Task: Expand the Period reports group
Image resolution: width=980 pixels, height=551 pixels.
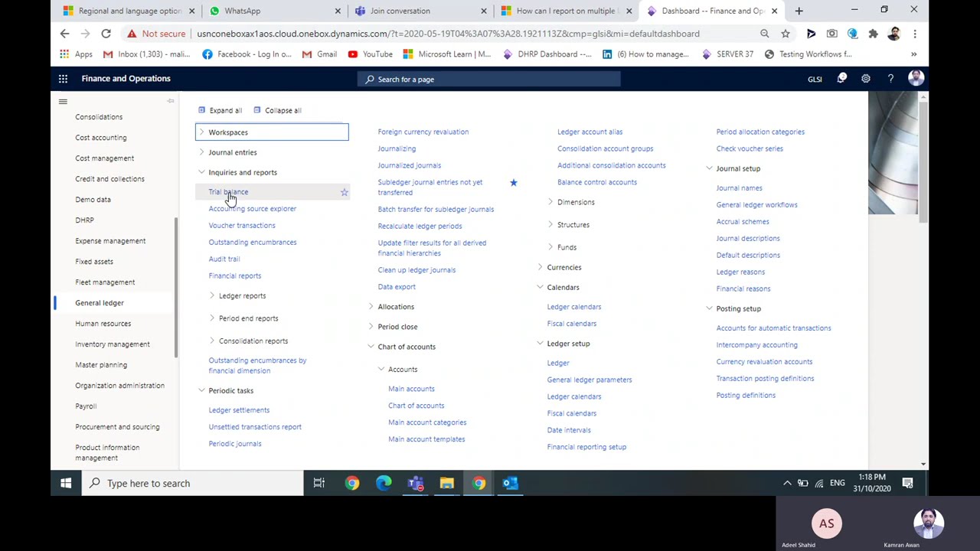Action: (212, 318)
